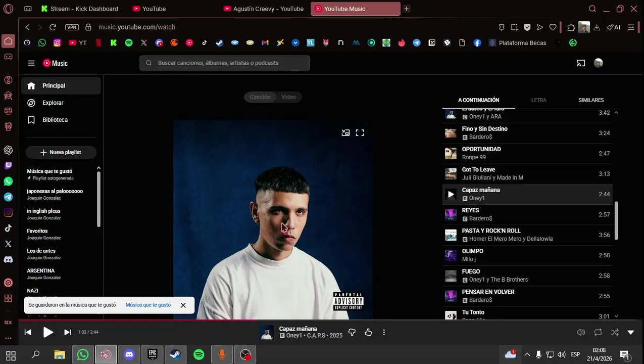Image resolution: width=644 pixels, height=364 pixels.
Task: Open browser extensions menu
Action: tap(571, 27)
